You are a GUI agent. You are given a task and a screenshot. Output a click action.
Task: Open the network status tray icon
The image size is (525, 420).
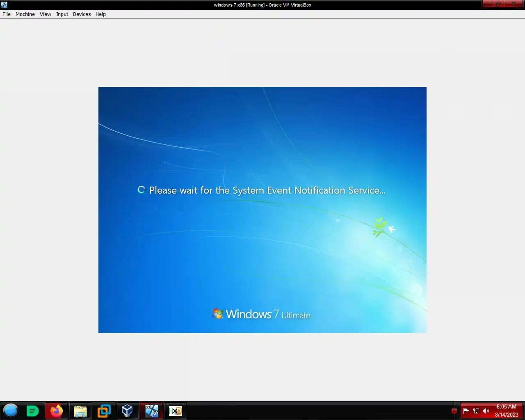point(476,411)
